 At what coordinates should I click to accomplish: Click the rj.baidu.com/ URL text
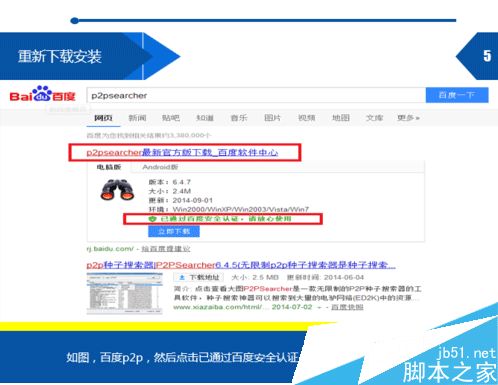click(110, 249)
